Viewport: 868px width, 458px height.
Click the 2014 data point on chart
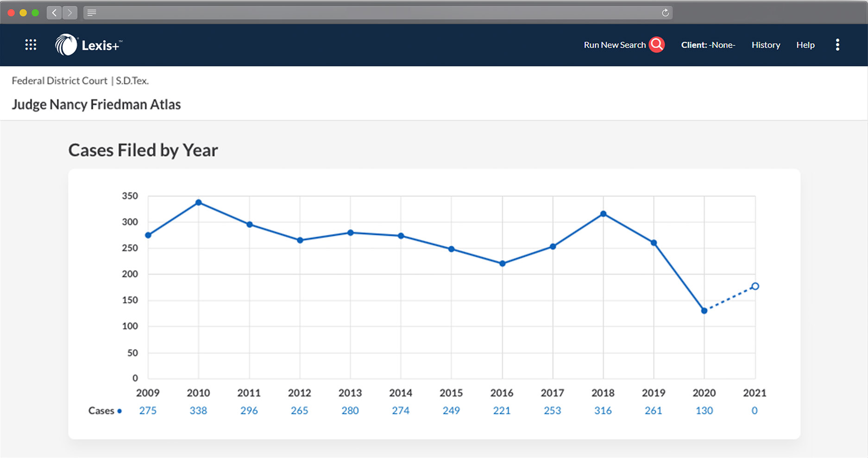pyautogui.click(x=401, y=236)
